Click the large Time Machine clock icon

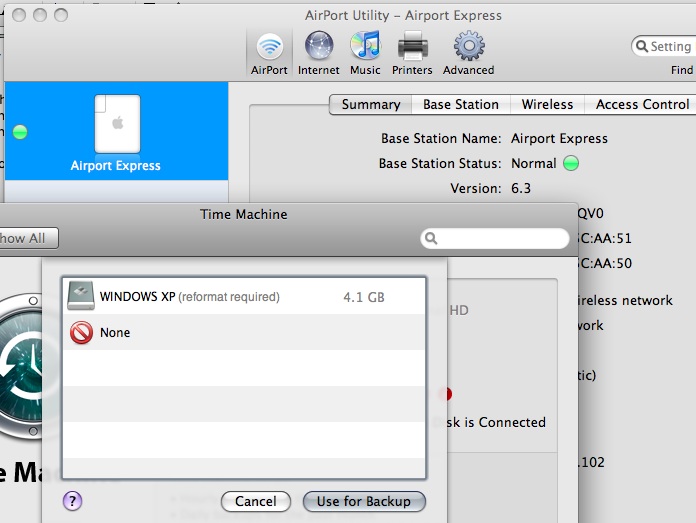click(x=21, y=366)
